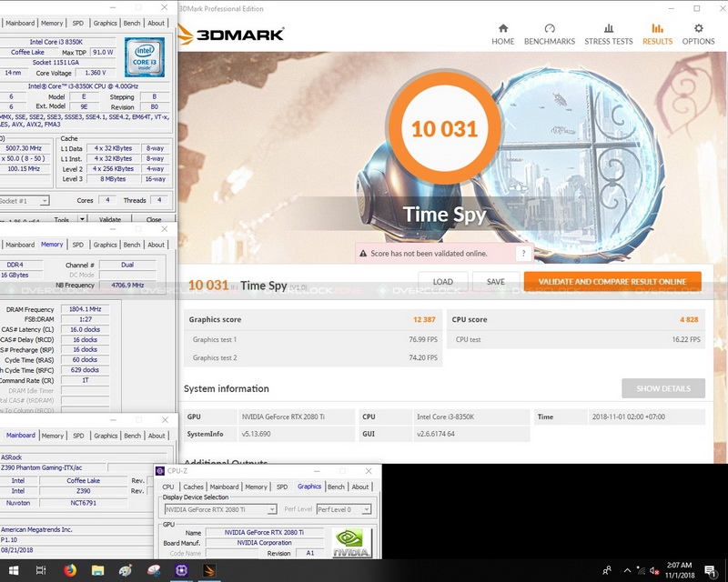Screen dimensions: 728x582
Task: Switch to 3DMark from the taskbar
Action: [209, 570]
